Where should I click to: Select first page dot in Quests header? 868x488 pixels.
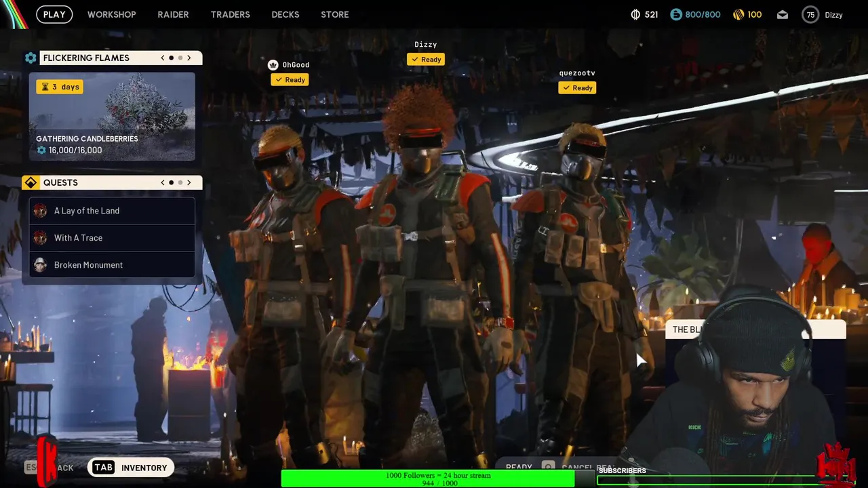pyautogui.click(x=171, y=182)
